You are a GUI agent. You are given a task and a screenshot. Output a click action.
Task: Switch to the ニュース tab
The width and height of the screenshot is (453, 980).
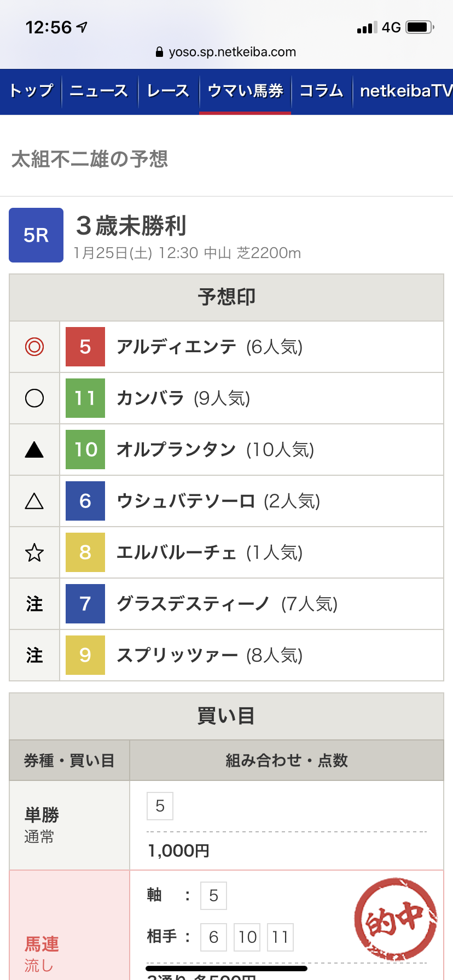point(99,91)
